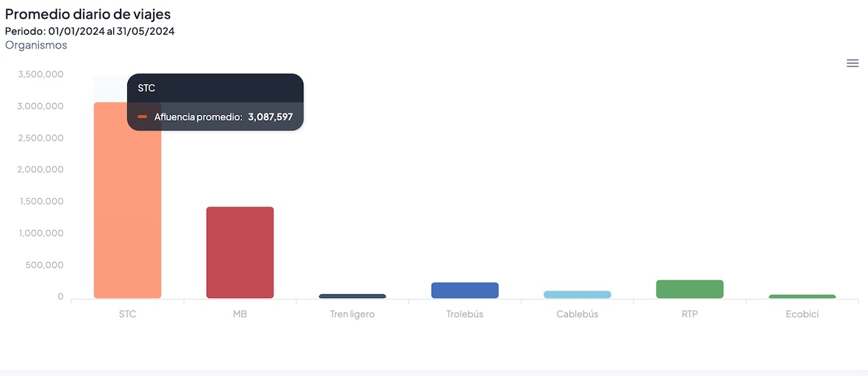The width and height of the screenshot is (868, 376).
Task: Click the RTP axis label
Action: pyautogui.click(x=690, y=314)
